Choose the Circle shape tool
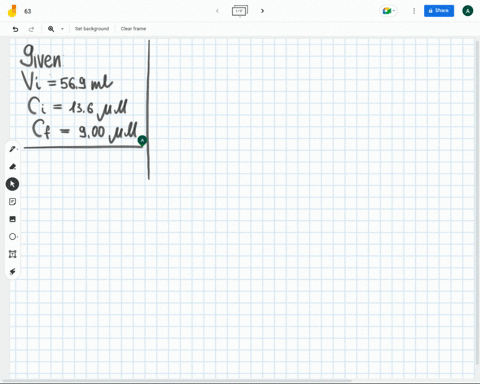This screenshot has height=384, width=480. pos(13,237)
